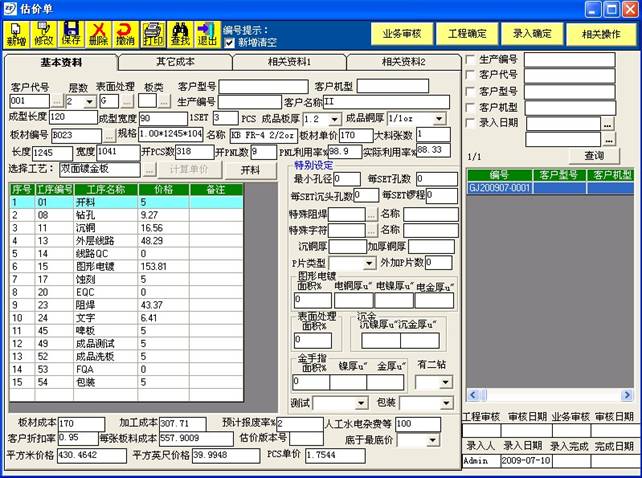Image resolution: width=642 pixels, height=478 pixels.
Task: Enable the 生产编号 filter checkbox
Action: coord(471,59)
